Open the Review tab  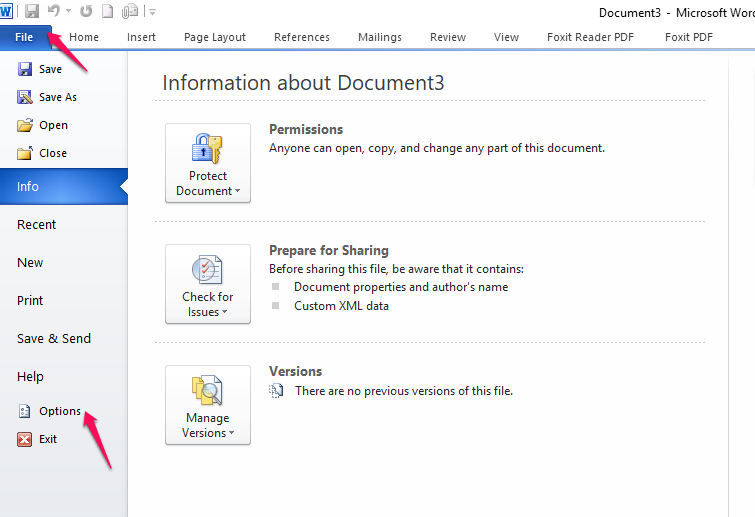[x=448, y=37]
